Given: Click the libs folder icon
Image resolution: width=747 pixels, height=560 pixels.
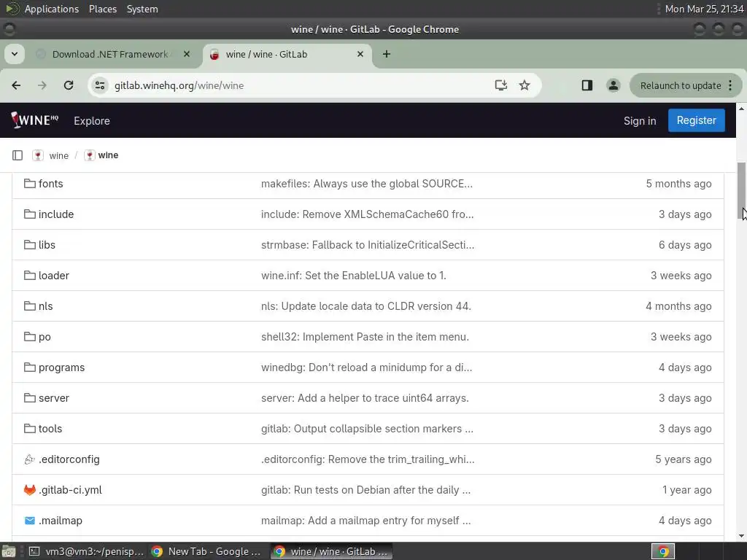Looking at the screenshot, I should (29, 245).
